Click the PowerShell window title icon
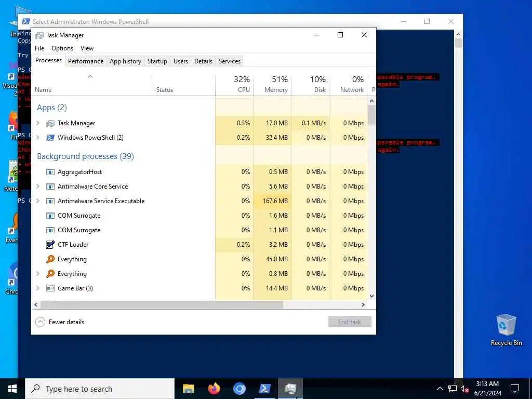Image resolution: width=532 pixels, height=399 pixels. [x=26, y=21]
